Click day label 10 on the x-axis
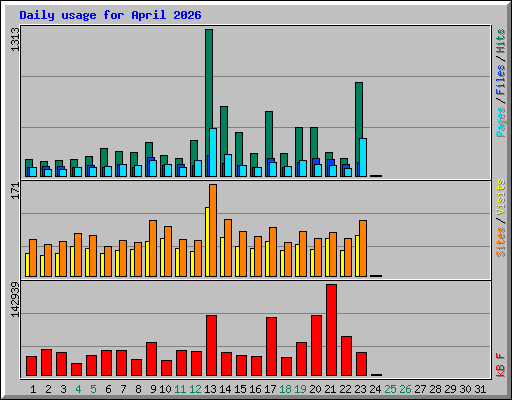Viewport: 512px width, 400px height. coord(165,389)
